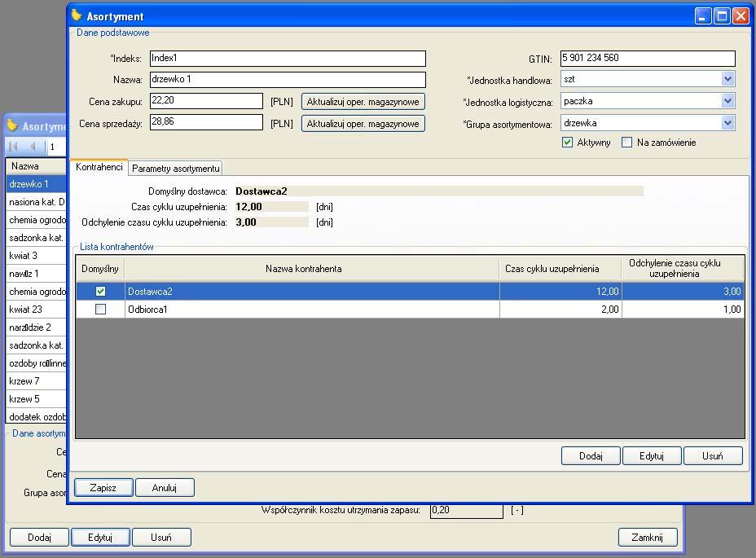The width and height of the screenshot is (756, 558).
Task: Open the Jednostka logistyczna dropdown
Action: point(727,101)
